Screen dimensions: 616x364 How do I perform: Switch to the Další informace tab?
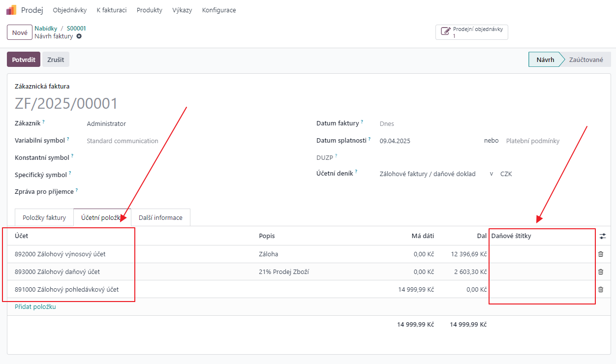[x=160, y=217]
